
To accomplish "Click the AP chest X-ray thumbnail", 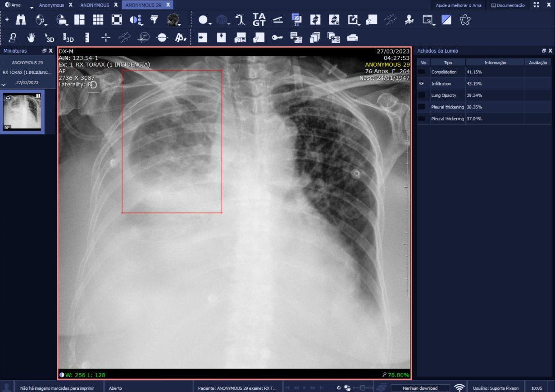I will click(22, 112).
